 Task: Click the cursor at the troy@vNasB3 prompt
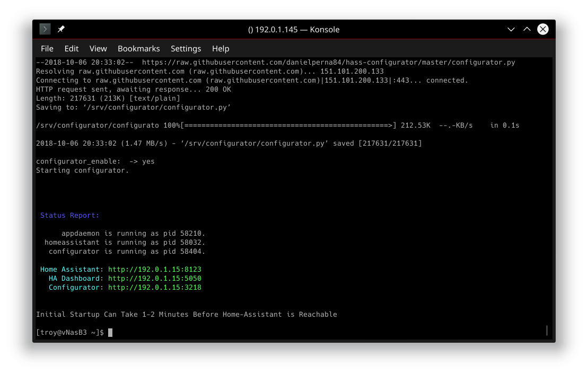[x=110, y=332]
